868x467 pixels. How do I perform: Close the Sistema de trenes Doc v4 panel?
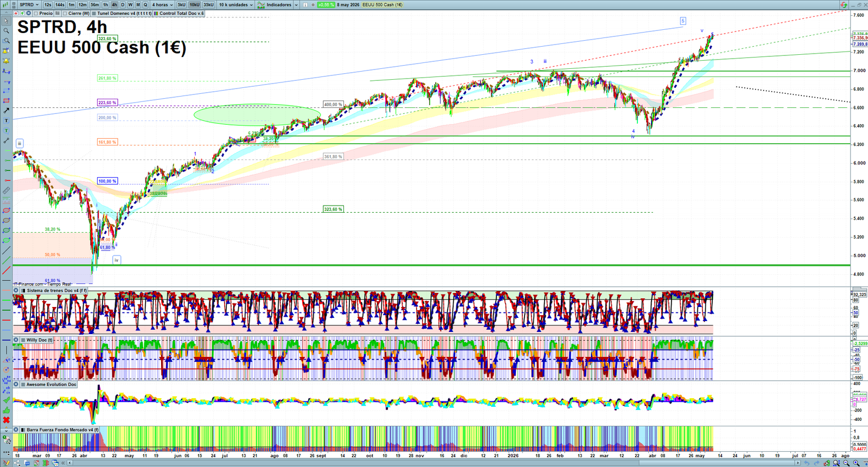pos(16,291)
